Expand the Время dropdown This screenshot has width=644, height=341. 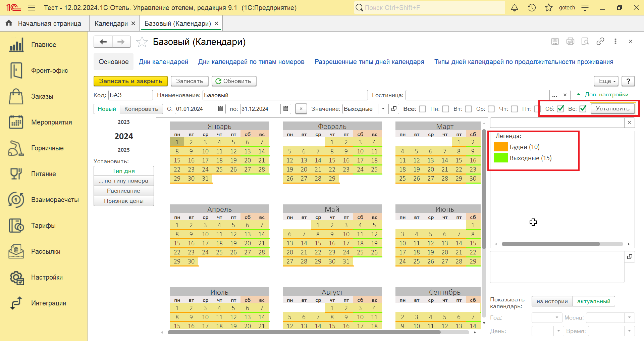pos(630,331)
